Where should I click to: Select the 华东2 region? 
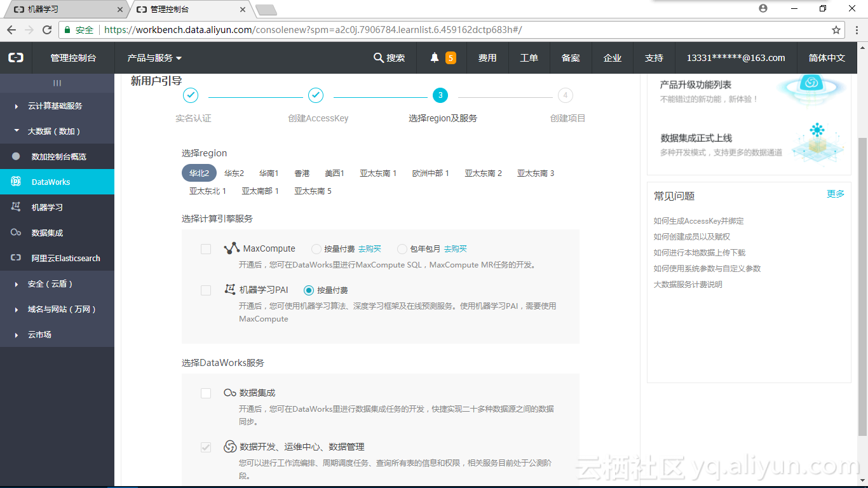click(234, 173)
